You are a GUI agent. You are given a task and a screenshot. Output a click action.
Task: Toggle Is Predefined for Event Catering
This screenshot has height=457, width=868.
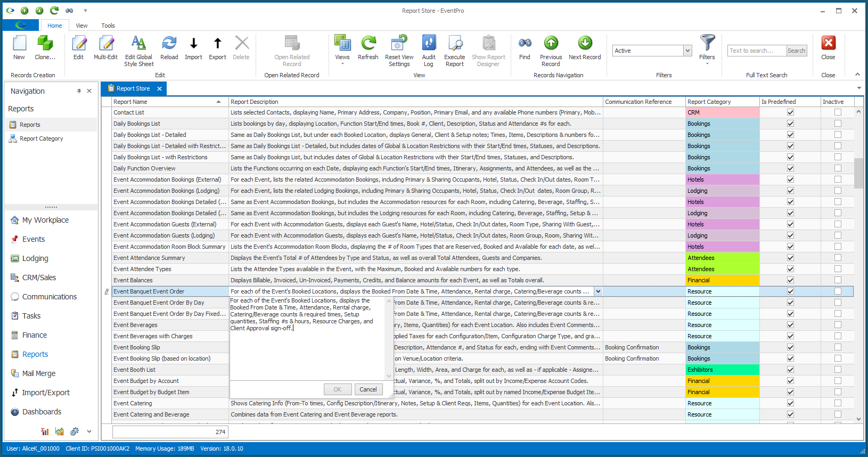point(790,403)
